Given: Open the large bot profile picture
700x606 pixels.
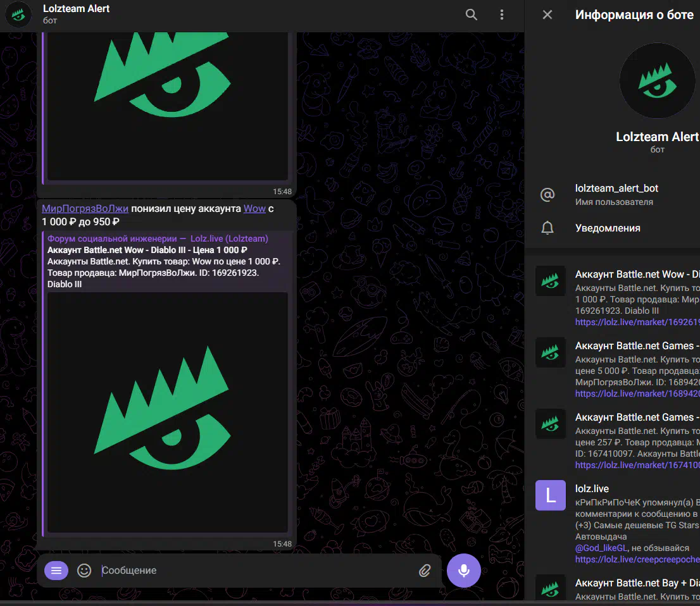Looking at the screenshot, I should pos(657,81).
